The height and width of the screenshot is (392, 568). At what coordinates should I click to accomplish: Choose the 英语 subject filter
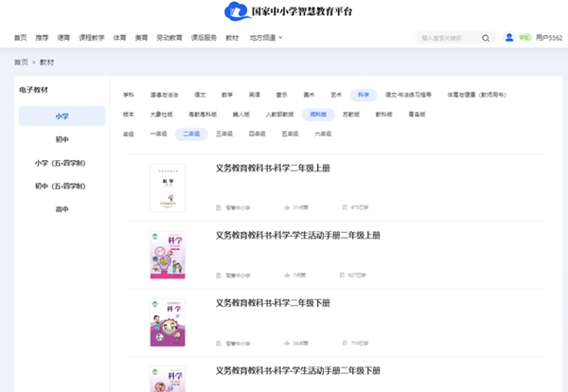255,95
